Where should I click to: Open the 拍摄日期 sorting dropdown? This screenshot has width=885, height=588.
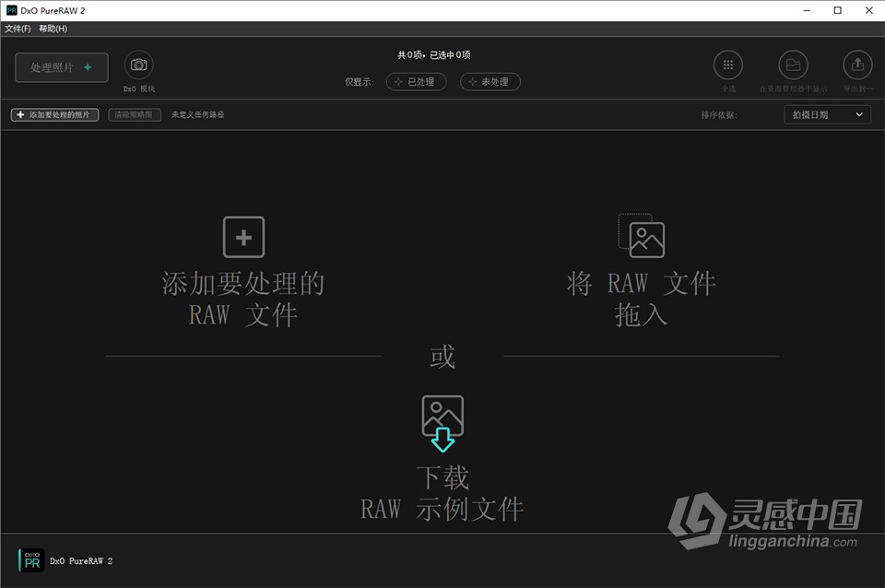[827, 114]
